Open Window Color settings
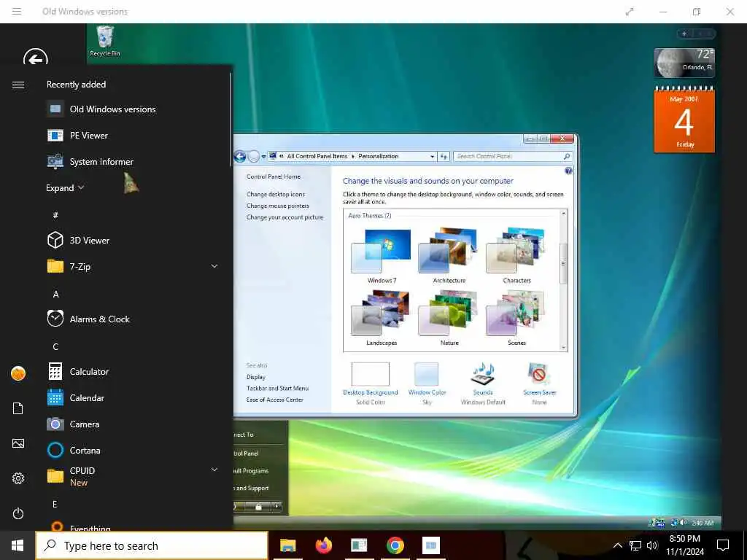The width and height of the screenshot is (747, 560). point(427,384)
